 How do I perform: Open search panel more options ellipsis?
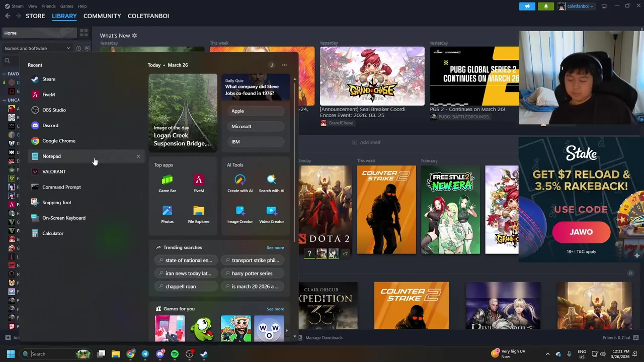(x=284, y=65)
